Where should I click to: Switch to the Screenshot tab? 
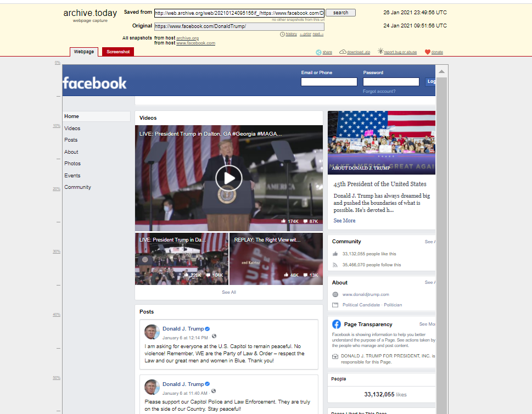(x=117, y=52)
